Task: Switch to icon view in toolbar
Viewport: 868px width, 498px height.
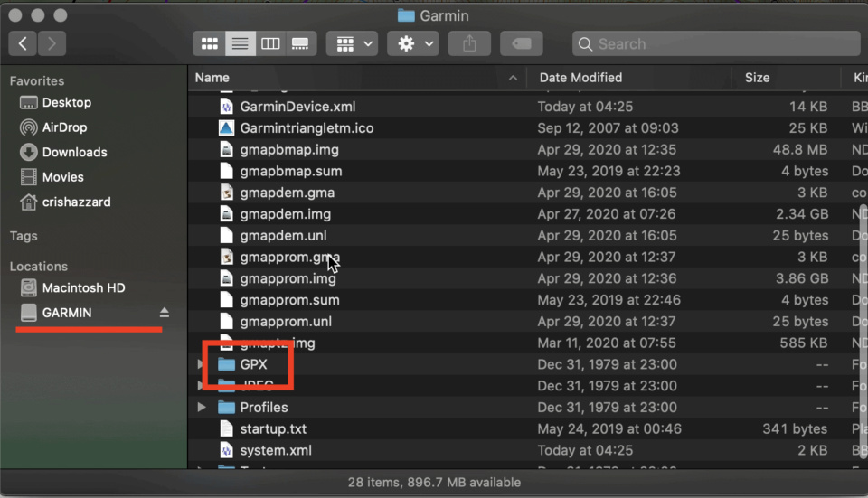Action: pyautogui.click(x=210, y=43)
